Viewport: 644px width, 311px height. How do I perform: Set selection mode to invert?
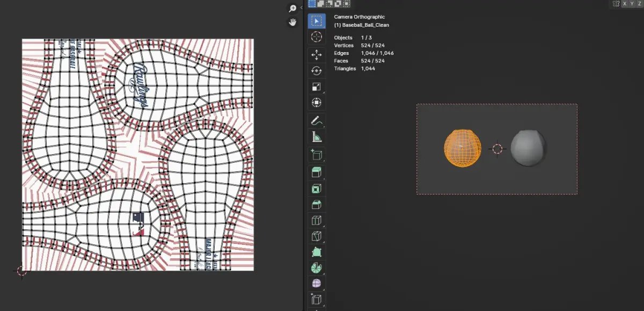tap(338, 4)
